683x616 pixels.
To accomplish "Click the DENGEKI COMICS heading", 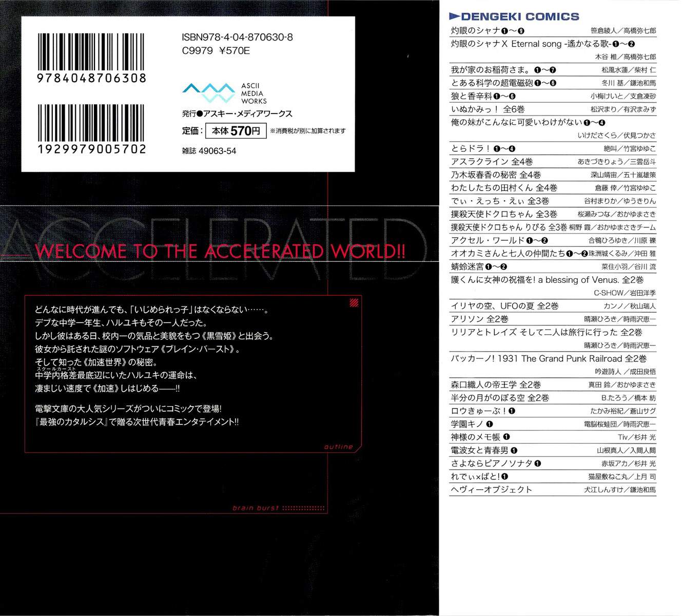I will tap(520, 16).
